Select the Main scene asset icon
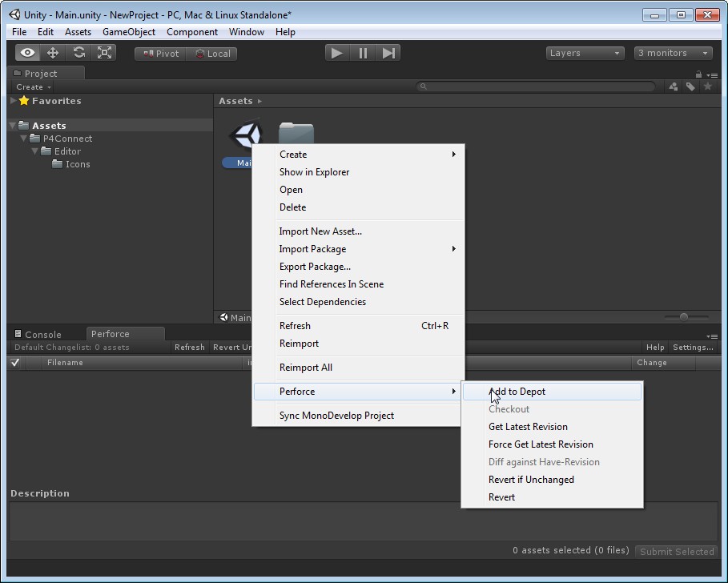This screenshot has height=583, width=728. [246, 135]
